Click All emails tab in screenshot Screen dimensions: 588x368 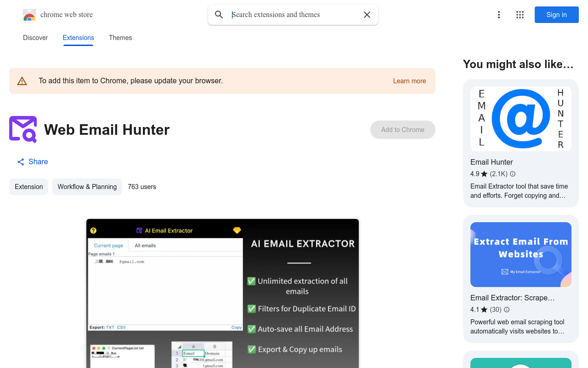click(x=145, y=246)
